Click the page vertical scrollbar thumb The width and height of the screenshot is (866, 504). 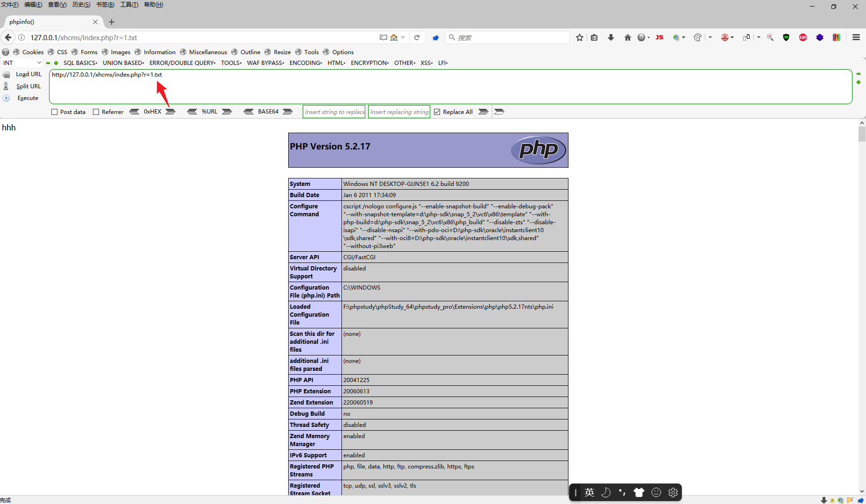[x=862, y=134]
